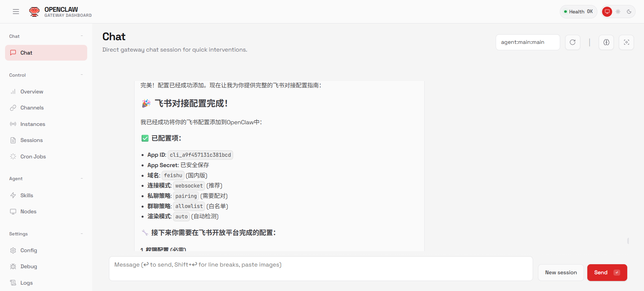The width and height of the screenshot is (644, 291).
Task: Click the chat thread scrollbar thumb
Action: (628, 241)
